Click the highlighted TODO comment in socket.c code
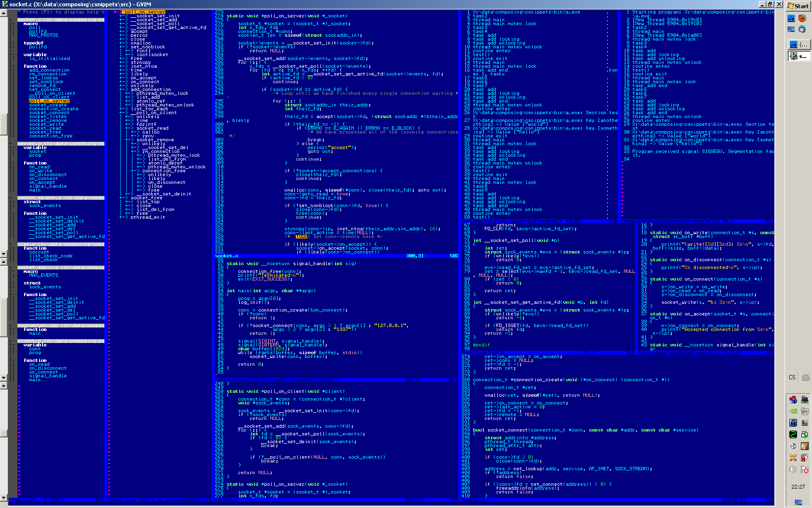The image size is (812, 508). point(302,237)
